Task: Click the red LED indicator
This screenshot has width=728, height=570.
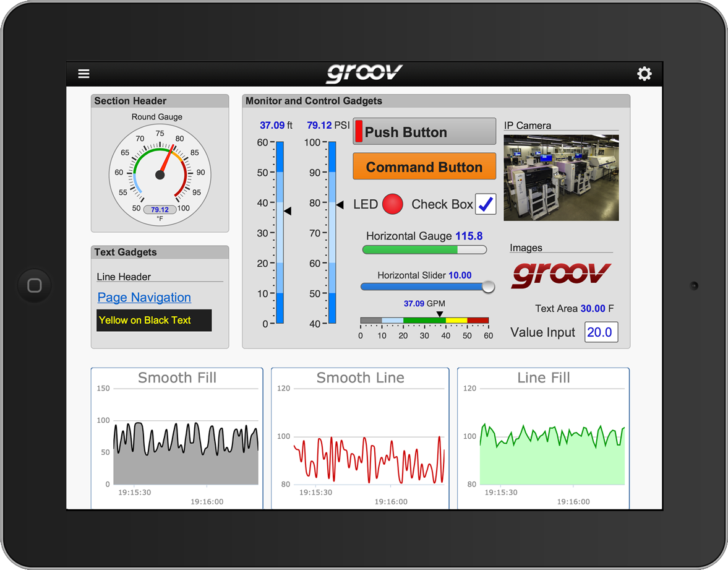Action: click(393, 204)
